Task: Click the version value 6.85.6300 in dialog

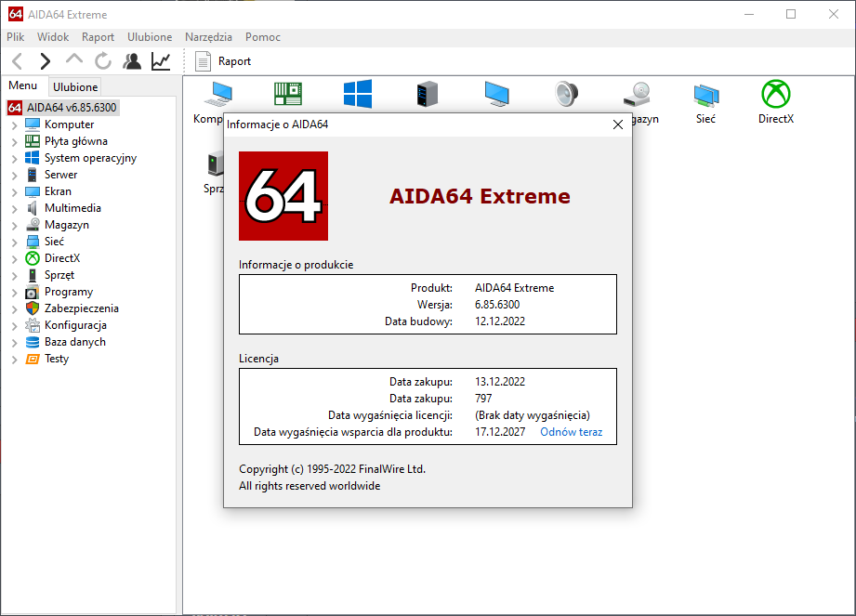Action: coord(497,305)
